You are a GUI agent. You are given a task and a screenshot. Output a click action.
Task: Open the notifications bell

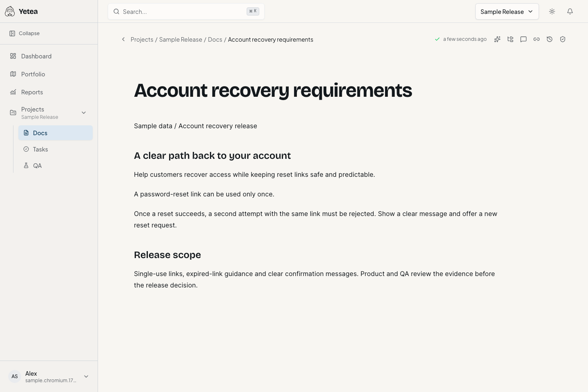(570, 11)
